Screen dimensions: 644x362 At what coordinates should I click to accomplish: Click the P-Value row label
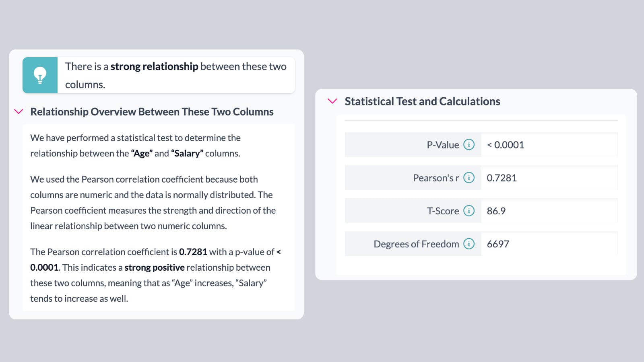click(443, 145)
